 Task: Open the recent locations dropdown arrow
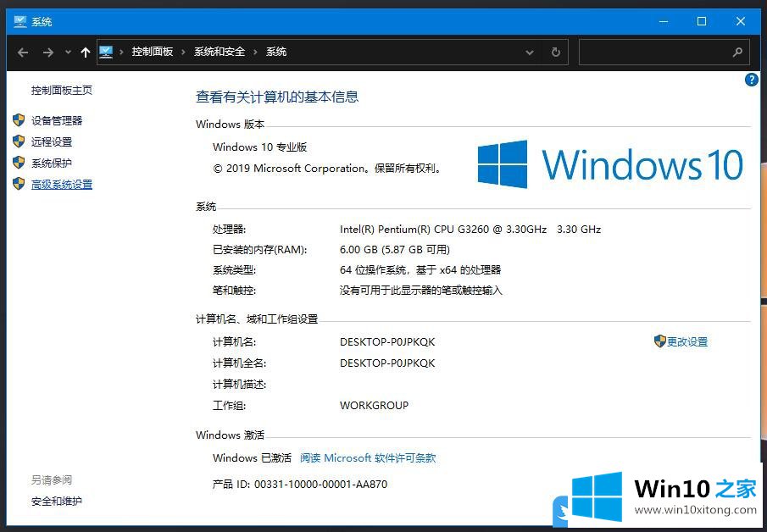(x=68, y=53)
